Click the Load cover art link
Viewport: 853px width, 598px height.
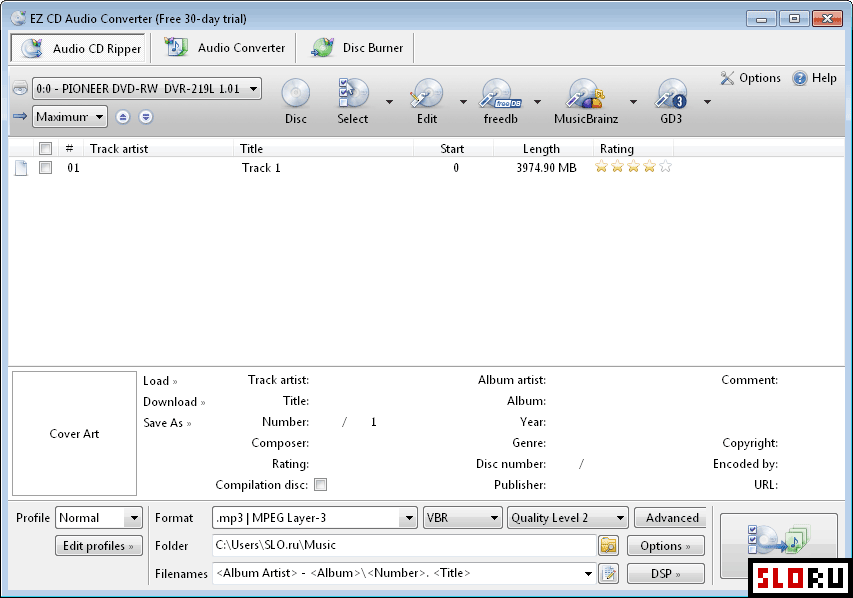(x=160, y=381)
